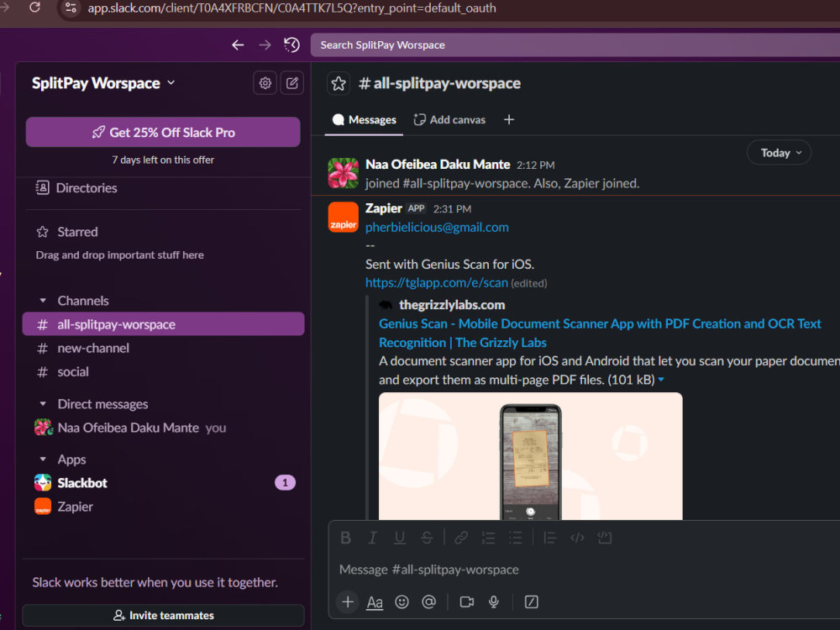Click the channel title all-splitpay-worspace header
Viewport: 840px width, 630px height.
440,83
